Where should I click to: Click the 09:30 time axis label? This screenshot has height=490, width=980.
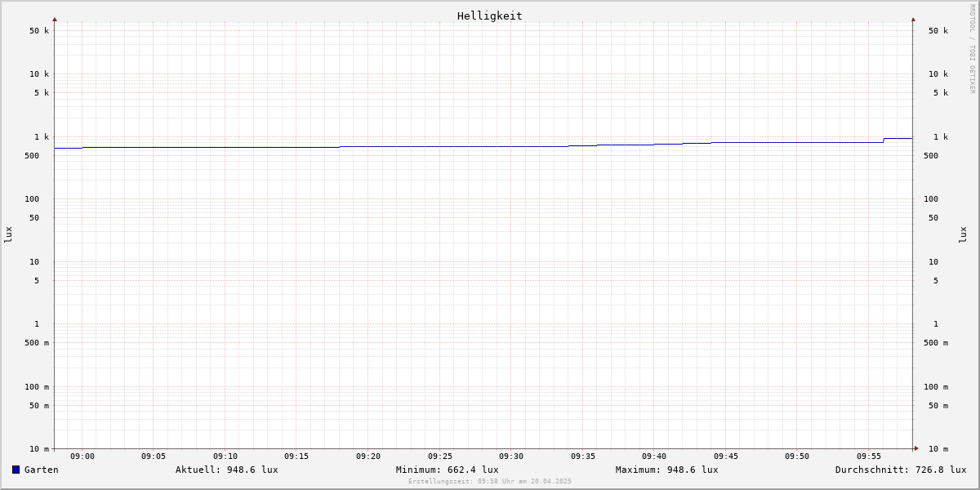(511, 457)
